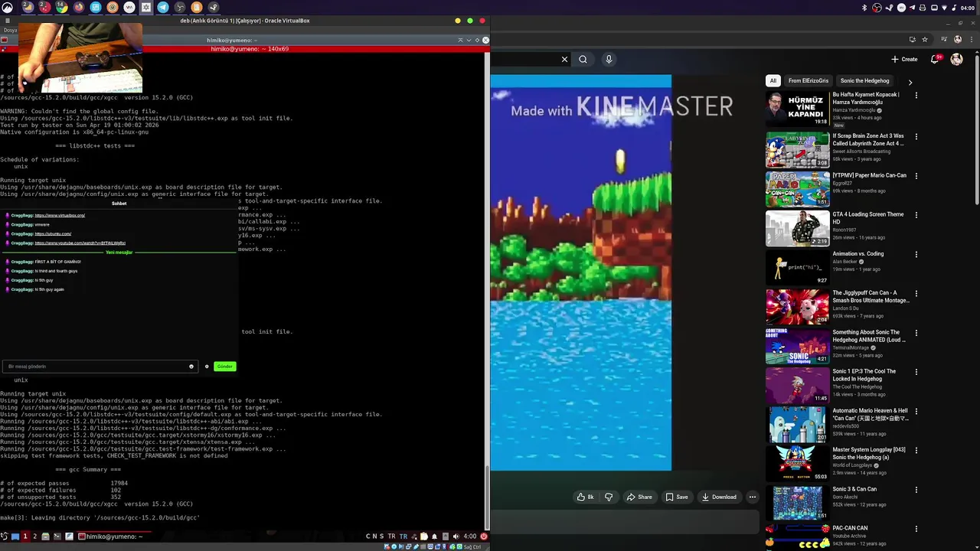Open YouTube notifications bell
This screenshot has height=551, width=980.
click(x=935, y=59)
